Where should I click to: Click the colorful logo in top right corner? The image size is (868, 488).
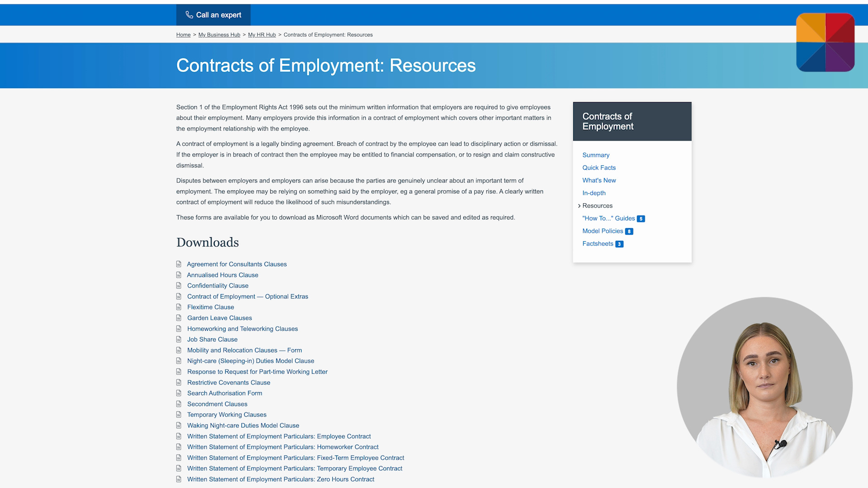[825, 42]
